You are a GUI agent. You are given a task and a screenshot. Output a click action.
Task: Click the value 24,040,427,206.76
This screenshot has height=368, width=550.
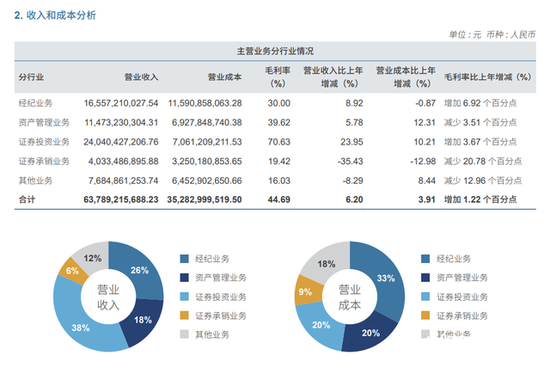click(121, 142)
